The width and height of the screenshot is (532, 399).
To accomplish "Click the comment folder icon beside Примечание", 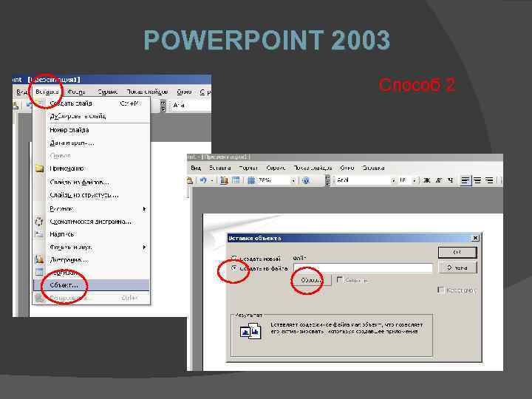I will pos(39,168).
